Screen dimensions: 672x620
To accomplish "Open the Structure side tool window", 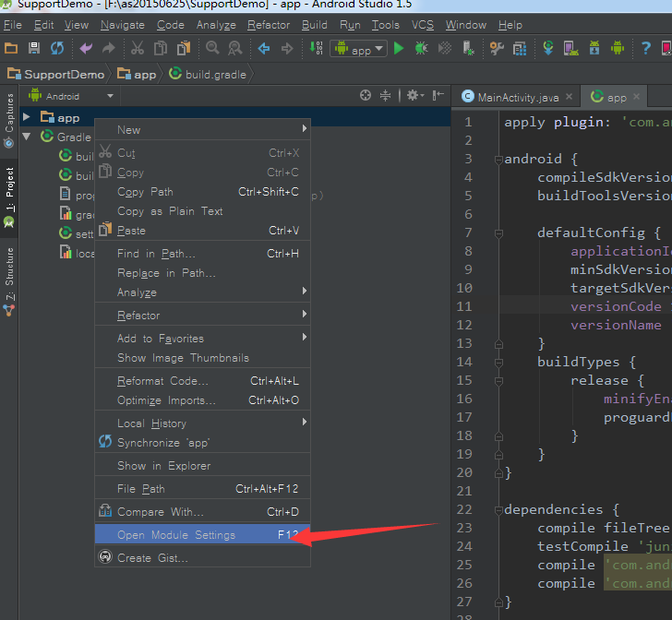I will (9, 275).
